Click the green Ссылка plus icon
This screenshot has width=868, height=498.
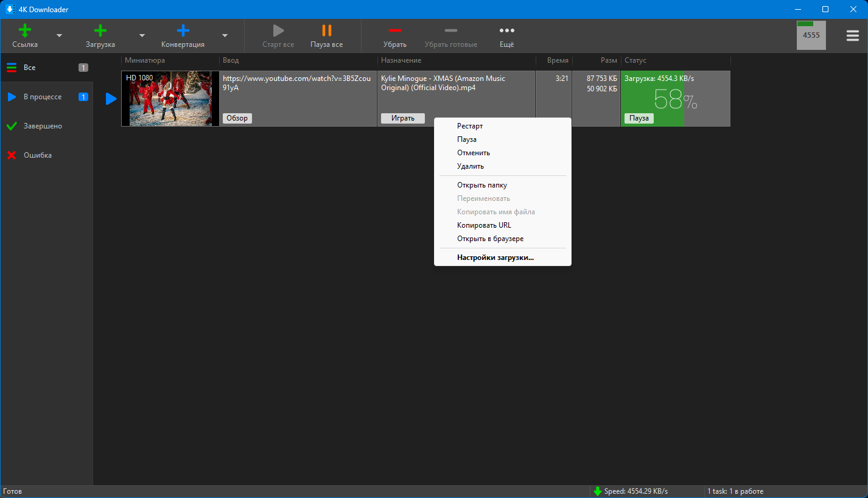pyautogui.click(x=25, y=31)
